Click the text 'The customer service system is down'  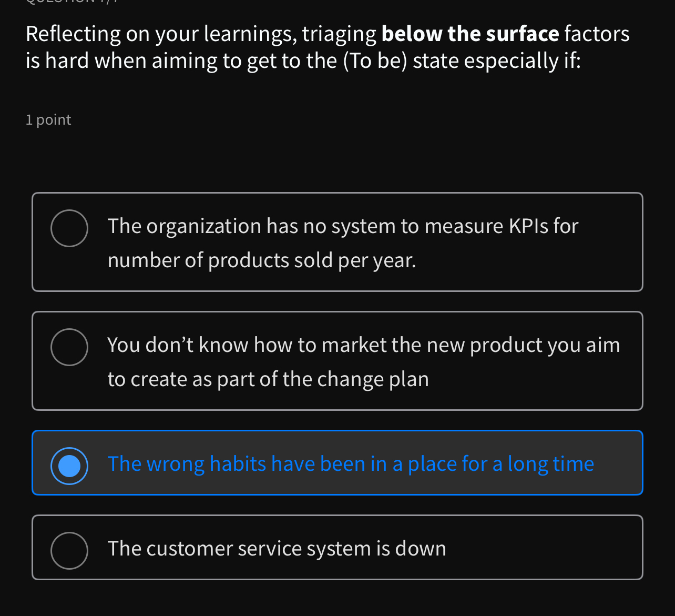(277, 548)
